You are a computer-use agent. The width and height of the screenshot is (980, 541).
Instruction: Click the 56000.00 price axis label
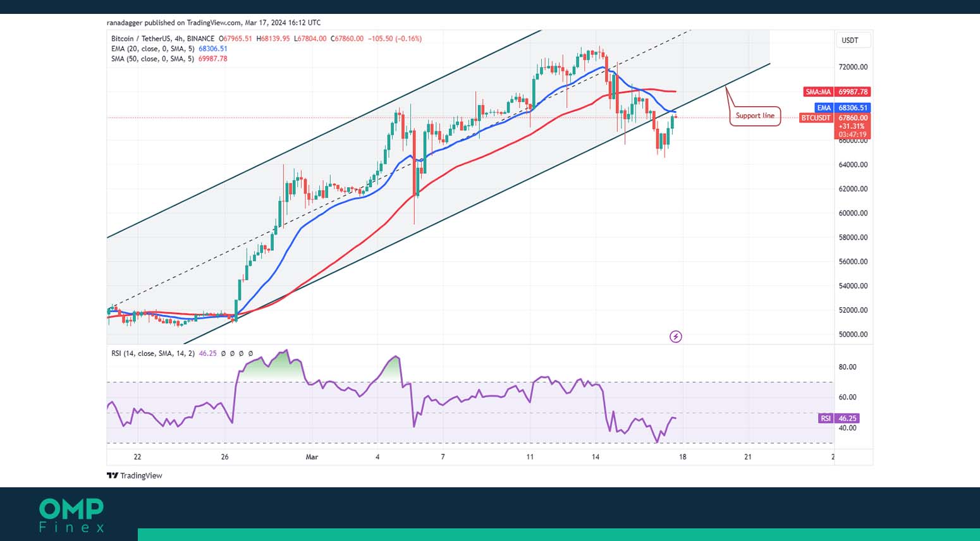pyautogui.click(x=853, y=262)
